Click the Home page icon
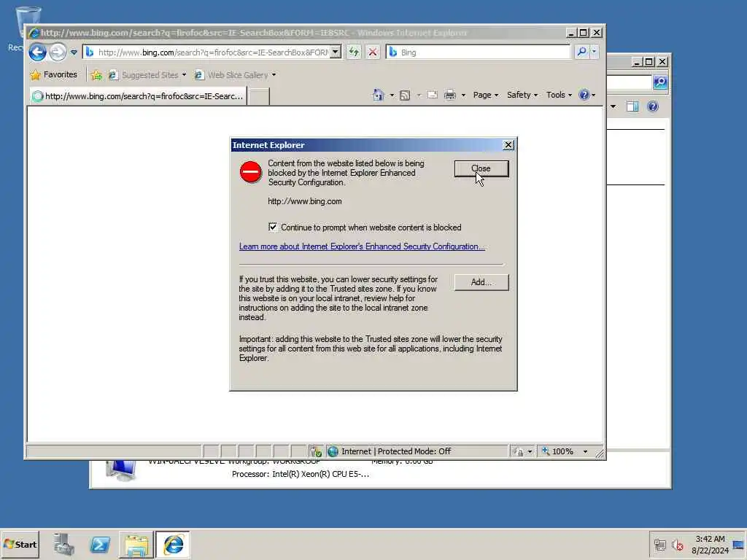The height and width of the screenshot is (560, 747). tap(379, 95)
